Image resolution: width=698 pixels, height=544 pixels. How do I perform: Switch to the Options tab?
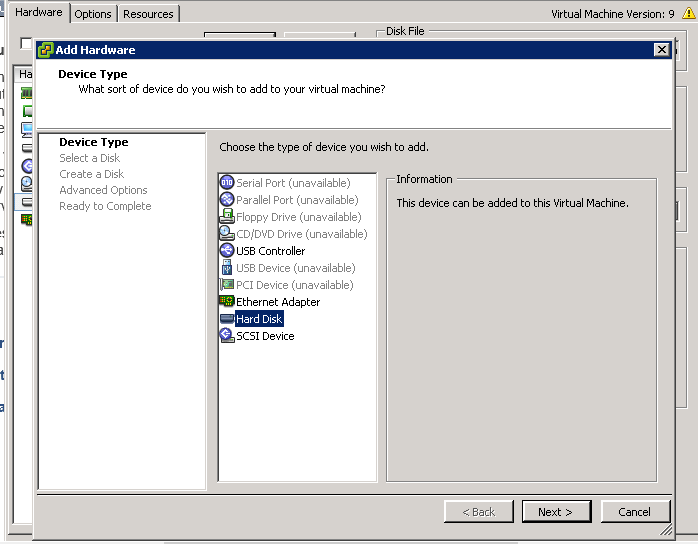coord(93,14)
